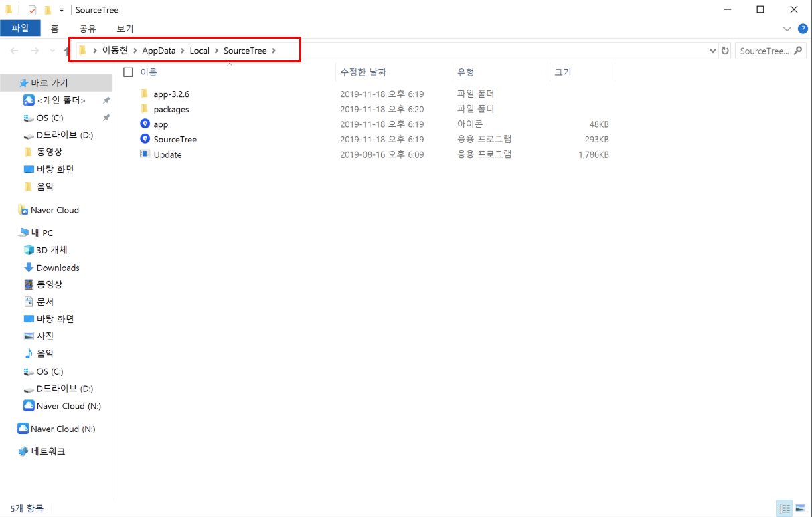
Task: Go back with the left arrow
Action: pos(15,51)
